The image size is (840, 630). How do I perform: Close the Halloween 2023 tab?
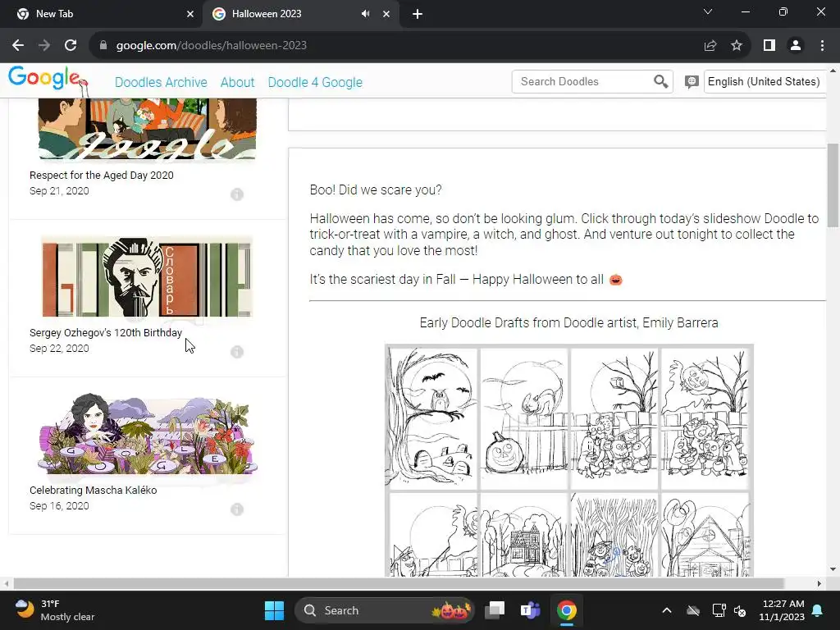(x=386, y=15)
